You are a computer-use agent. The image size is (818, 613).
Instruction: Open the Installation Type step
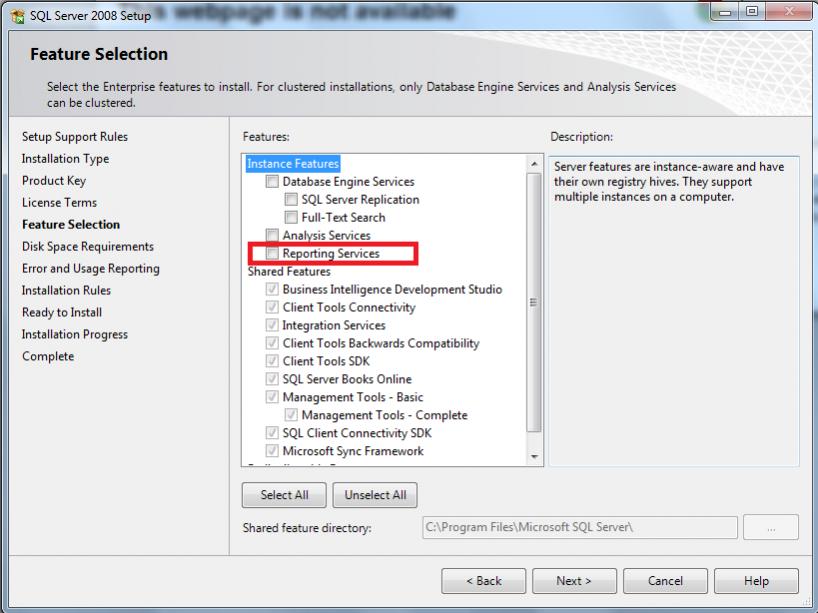[x=65, y=159]
